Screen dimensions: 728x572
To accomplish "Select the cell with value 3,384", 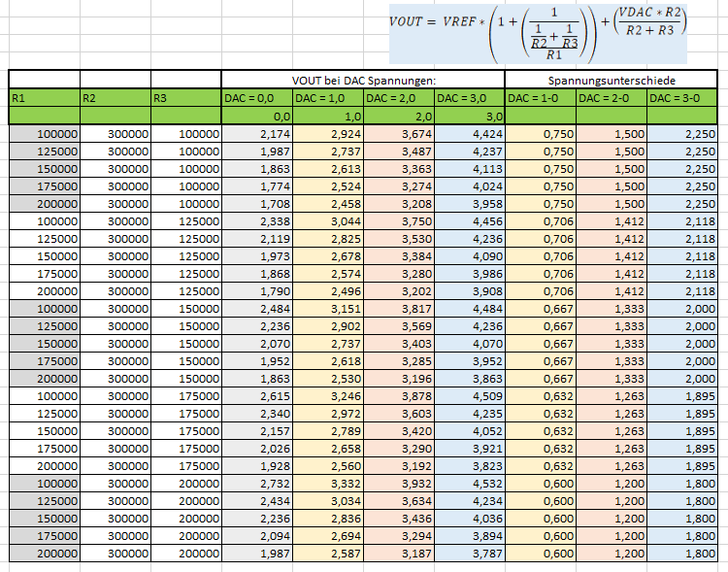I will click(399, 256).
